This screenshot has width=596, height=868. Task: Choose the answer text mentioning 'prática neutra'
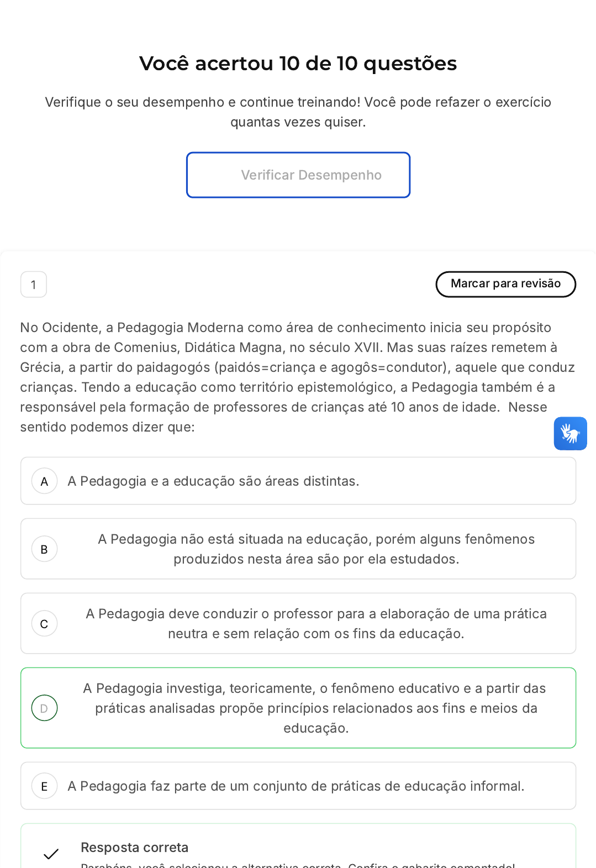pyautogui.click(x=316, y=624)
